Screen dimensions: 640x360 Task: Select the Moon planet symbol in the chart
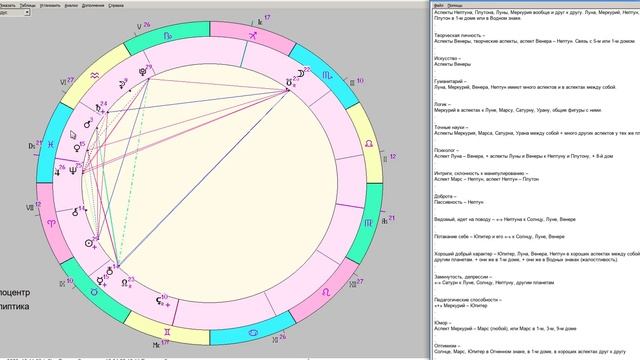301,73
